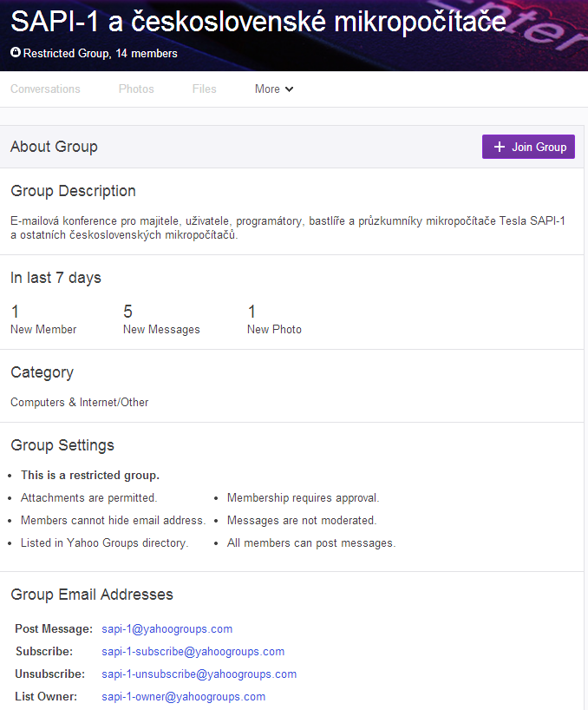Click 'Attachments are permitted.' setting
Image resolution: width=588 pixels, height=710 pixels.
coord(88,497)
